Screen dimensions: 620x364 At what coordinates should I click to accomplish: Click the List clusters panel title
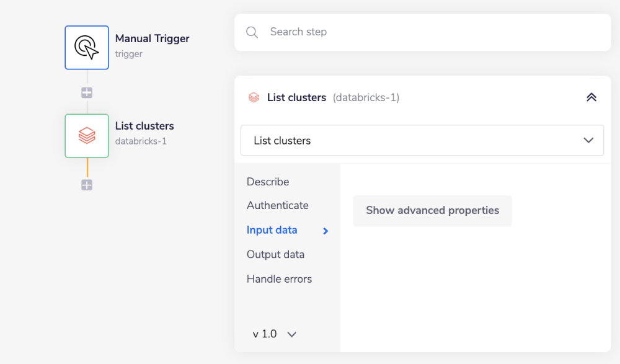click(296, 97)
